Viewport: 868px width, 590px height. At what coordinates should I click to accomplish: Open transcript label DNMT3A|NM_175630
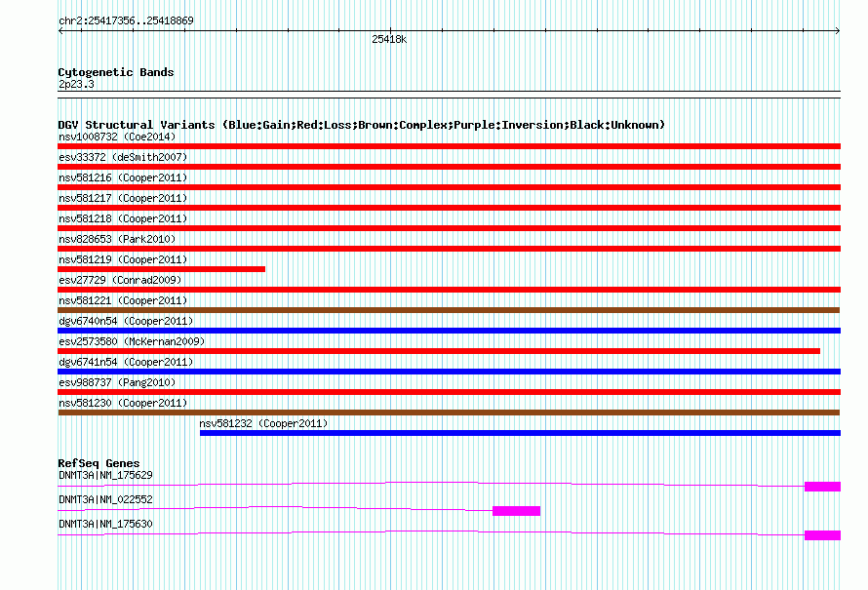pyautogui.click(x=105, y=524)
